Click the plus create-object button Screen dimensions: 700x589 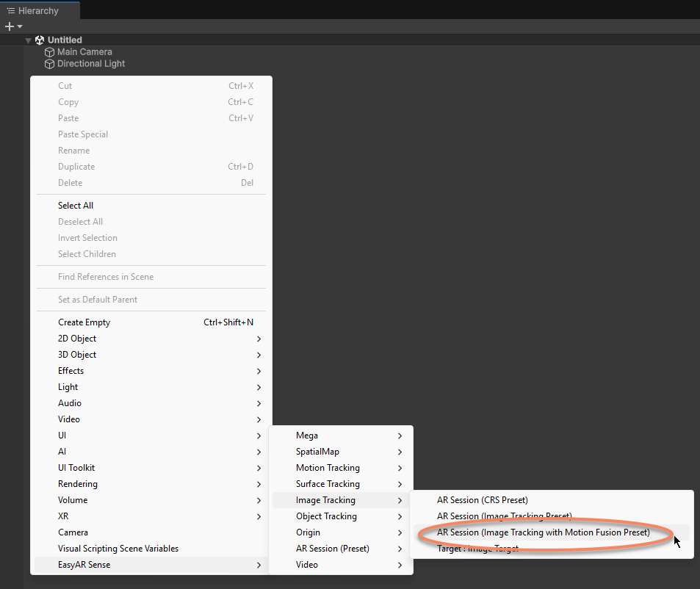9,26
